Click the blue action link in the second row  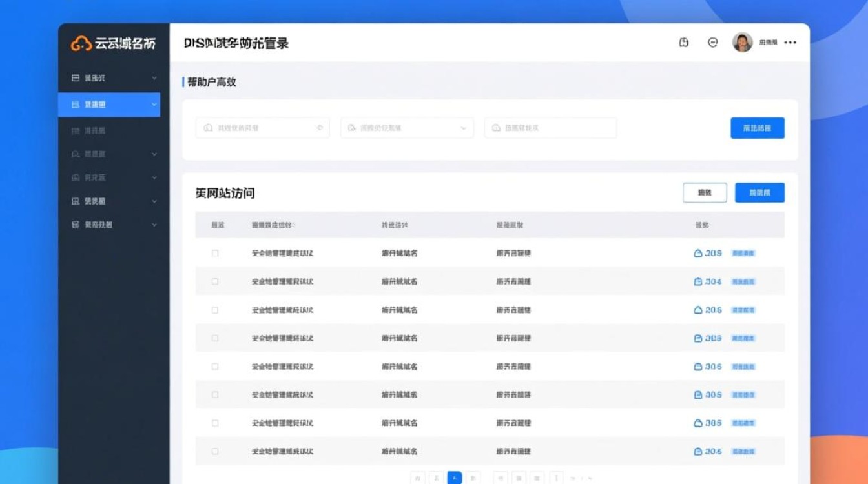click(x=743, y=281)
